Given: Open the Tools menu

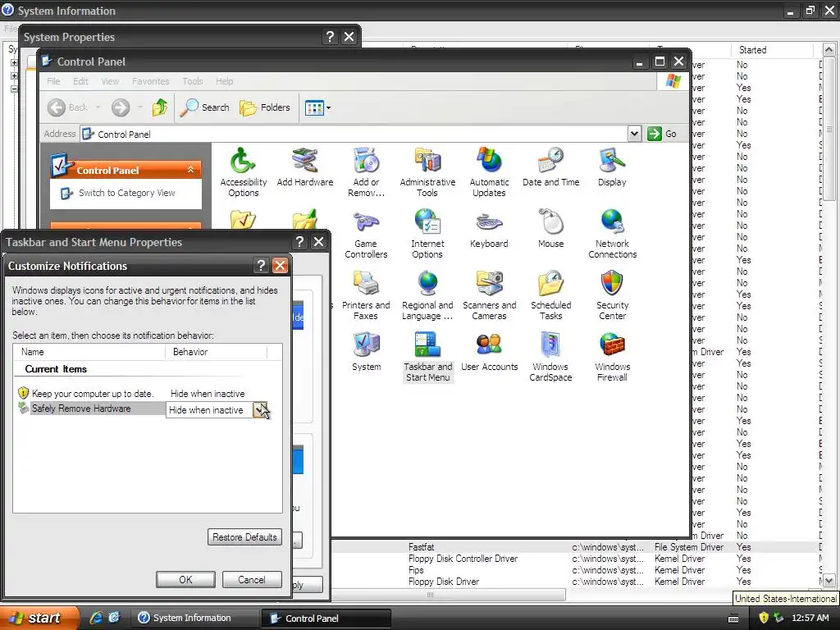Looking at the screenshot, I should [192, 81].
